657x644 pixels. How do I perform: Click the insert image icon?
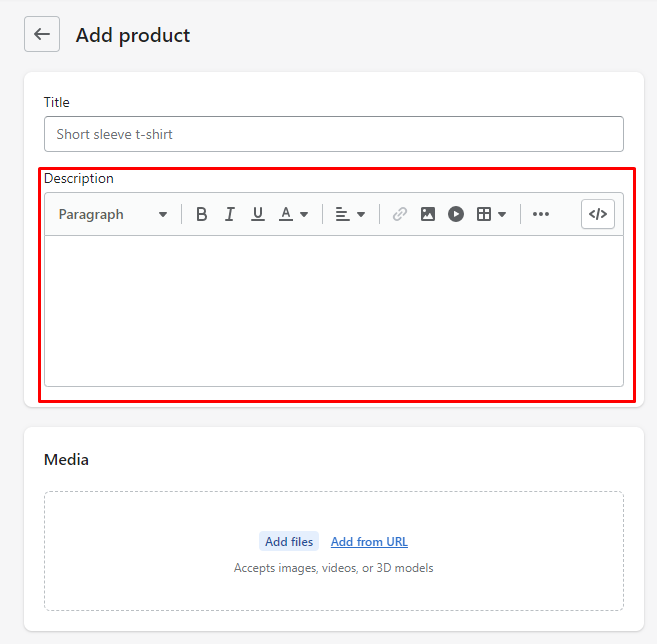[x=428, y=215]
